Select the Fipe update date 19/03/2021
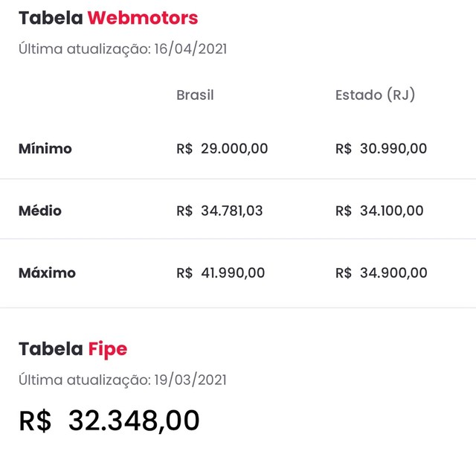Viewport: 476px width, 466px height. pyautogui.click(x=190, y=380)
